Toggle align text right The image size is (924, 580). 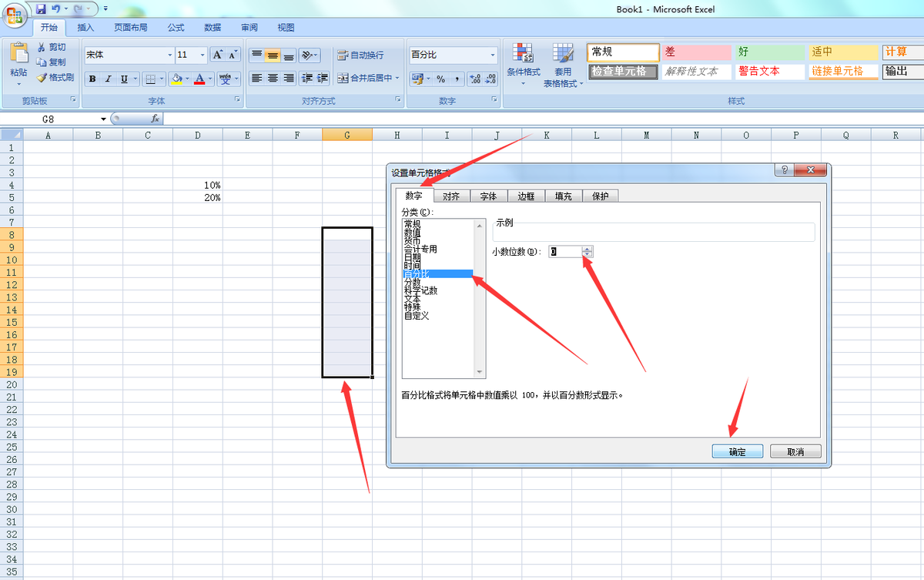click(289, 79)
